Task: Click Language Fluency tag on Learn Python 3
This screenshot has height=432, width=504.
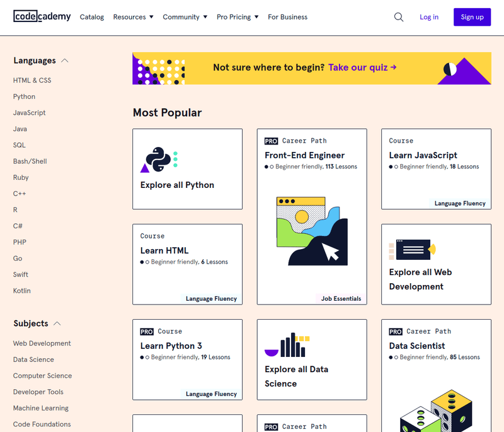Action: [x=211, y=394]
